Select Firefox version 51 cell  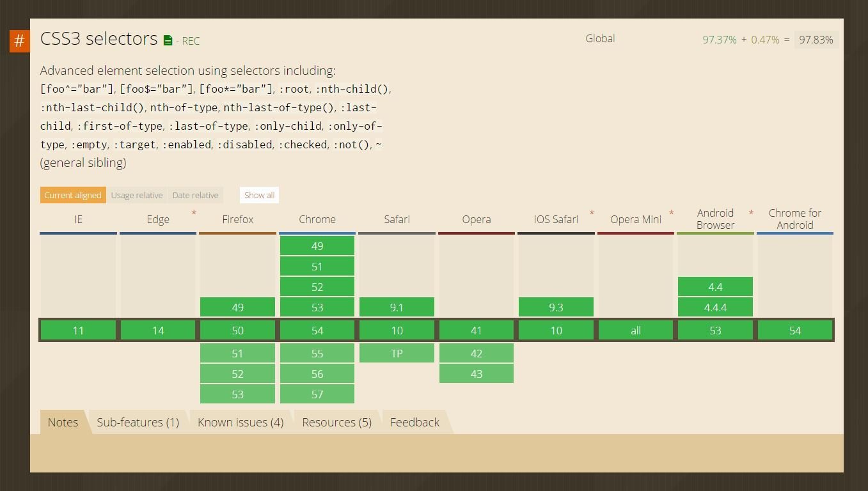(237, 354)
